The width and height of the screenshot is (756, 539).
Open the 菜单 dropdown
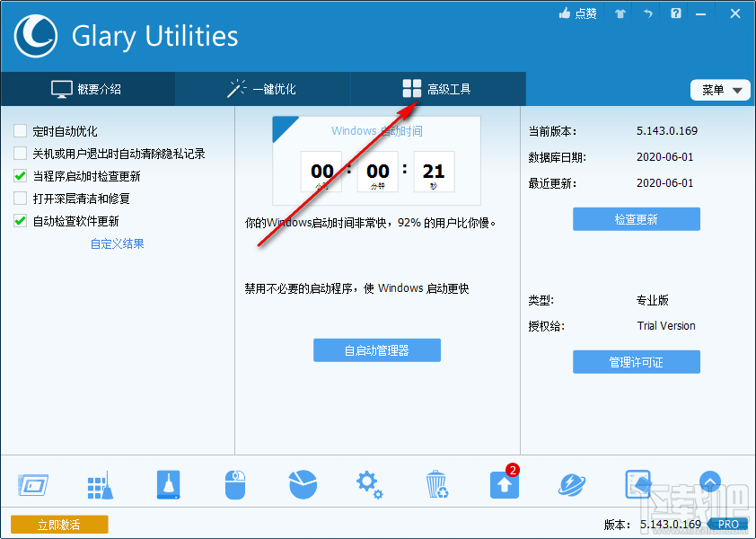pyautogui.click(x=720, y=90)
